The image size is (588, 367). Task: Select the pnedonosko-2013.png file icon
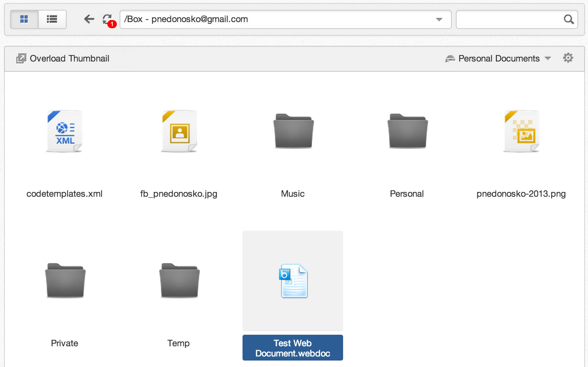coord(521,131)
